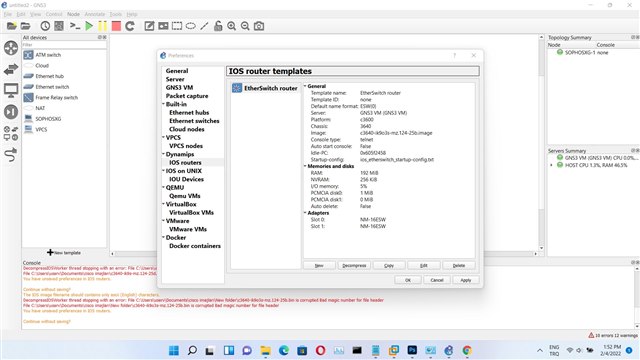Open the File menu
The image size is (640, 360).
(x=8, y=14)
